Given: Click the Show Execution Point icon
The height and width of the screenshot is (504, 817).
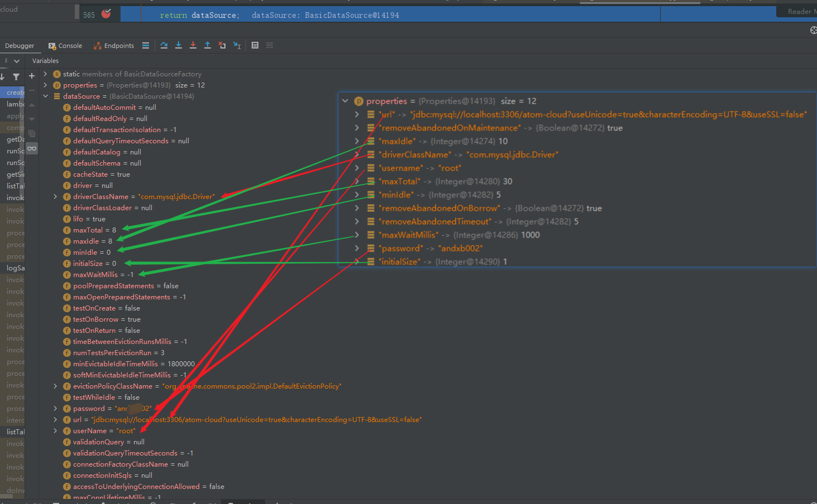Looking at the screenshot, I should tap(146, 45).
